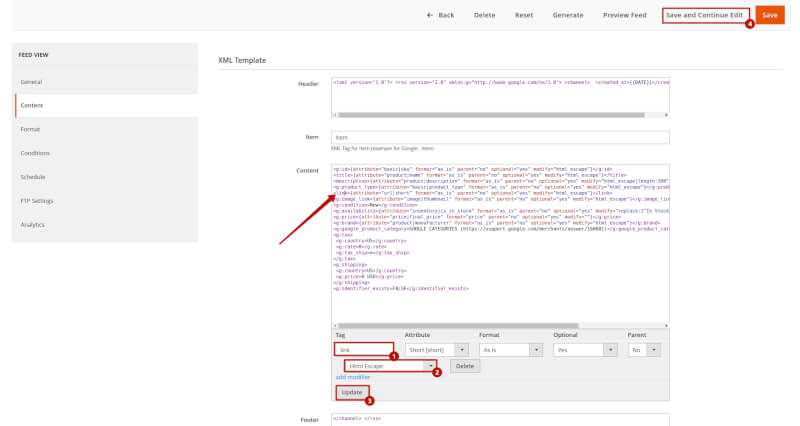Open Preview Feed

(626, 15)
